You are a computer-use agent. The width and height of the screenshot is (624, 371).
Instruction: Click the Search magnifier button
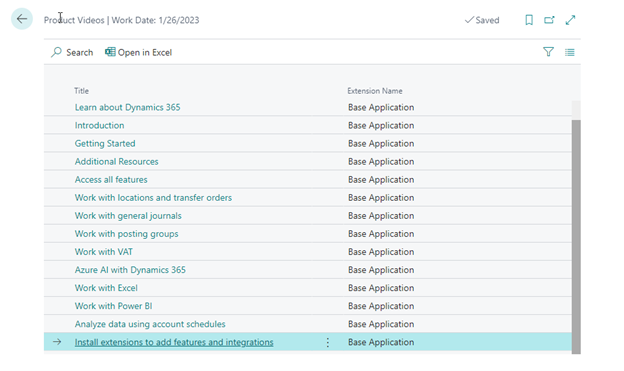[x=72, y=52]
